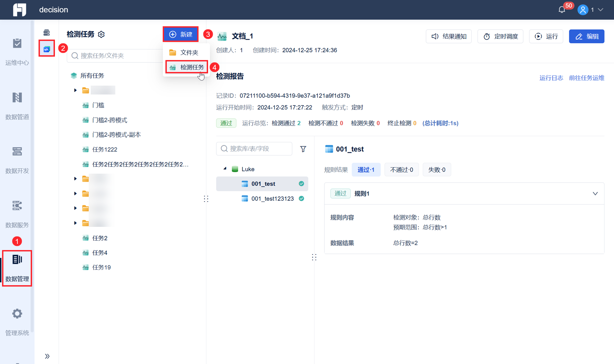Open the 管理系统 gear icon
The height and width of the screenshot is (364, 614).
[17, 314]
